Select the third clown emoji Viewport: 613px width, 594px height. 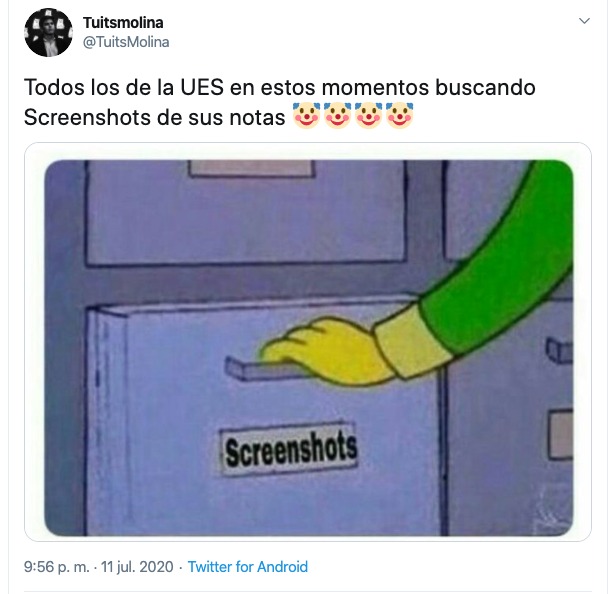click(x=368, y=116)
